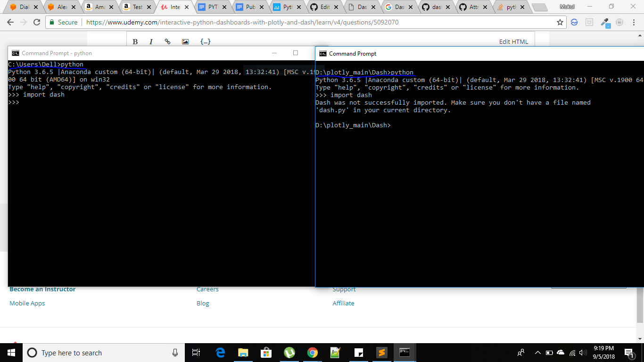The height and width of the screenshot is (362, 644).
Task: Open uTorrent from the taskbar
Action: (x=289, y=353)
